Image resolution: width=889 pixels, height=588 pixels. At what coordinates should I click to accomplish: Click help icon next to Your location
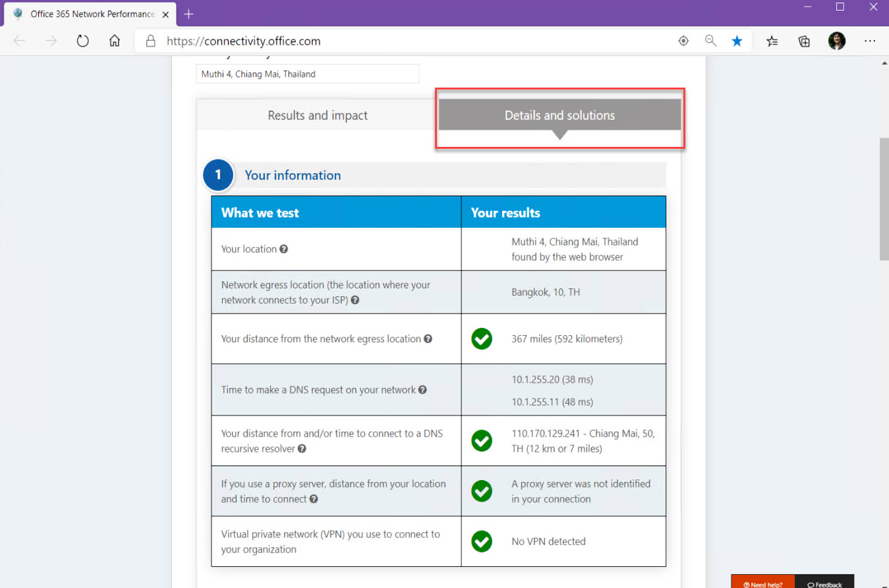click(283, 250)
